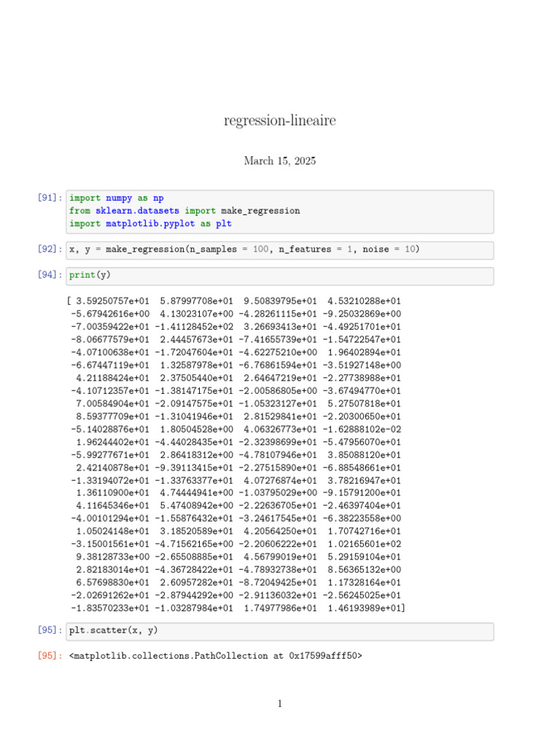Viewport: 560px width, 747px height.
Task: Click the value -8.06677579e+01
Action: click(110, 340)
